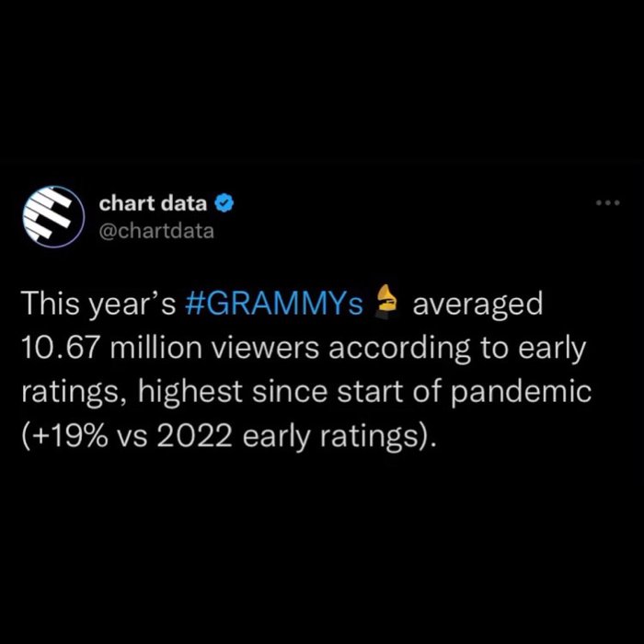Viewport: 644px width, 644px height.
Task: Click the words "according to early"
Action: 457,349
